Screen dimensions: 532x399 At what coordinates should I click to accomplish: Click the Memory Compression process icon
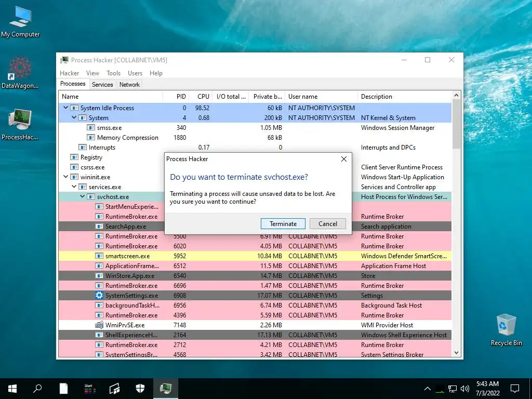coord(90,137)
